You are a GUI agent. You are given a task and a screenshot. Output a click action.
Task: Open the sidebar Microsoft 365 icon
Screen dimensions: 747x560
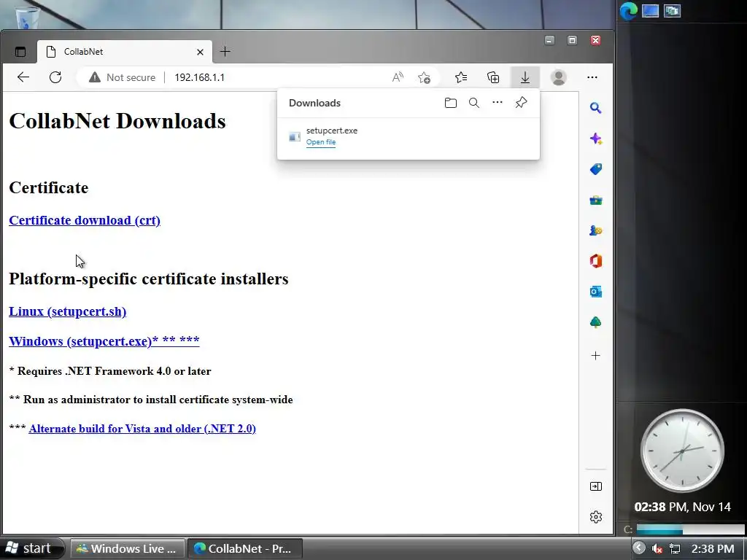(595, 261)
